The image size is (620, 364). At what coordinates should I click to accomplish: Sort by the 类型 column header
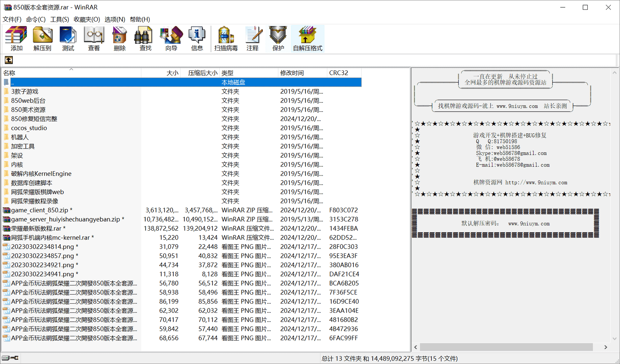tap(249, 73)
